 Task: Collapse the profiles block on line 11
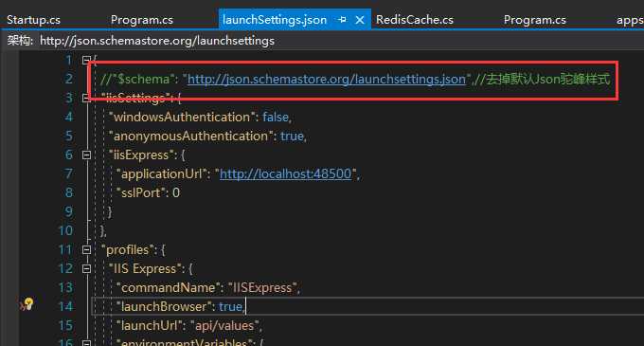pos(86,249)
